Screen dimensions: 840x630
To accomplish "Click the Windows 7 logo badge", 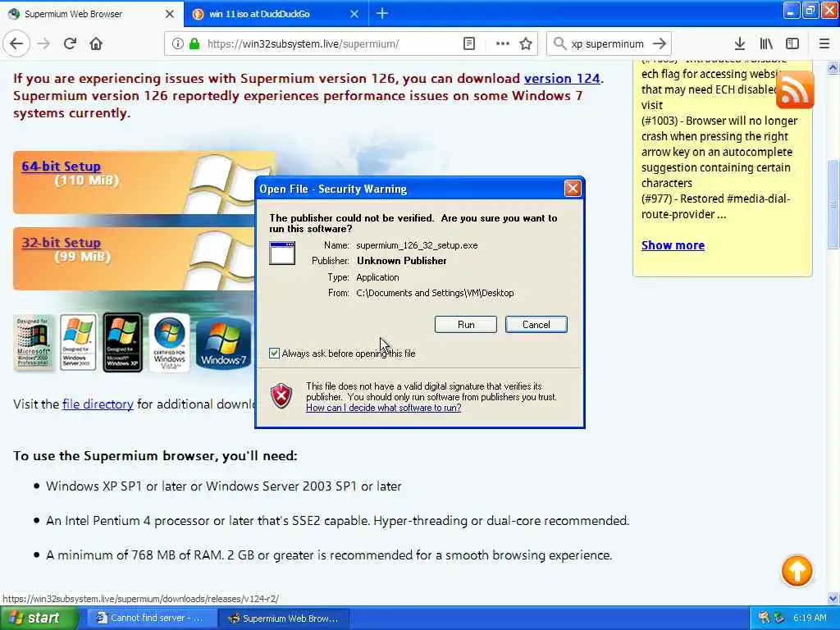I will [223, 343].
